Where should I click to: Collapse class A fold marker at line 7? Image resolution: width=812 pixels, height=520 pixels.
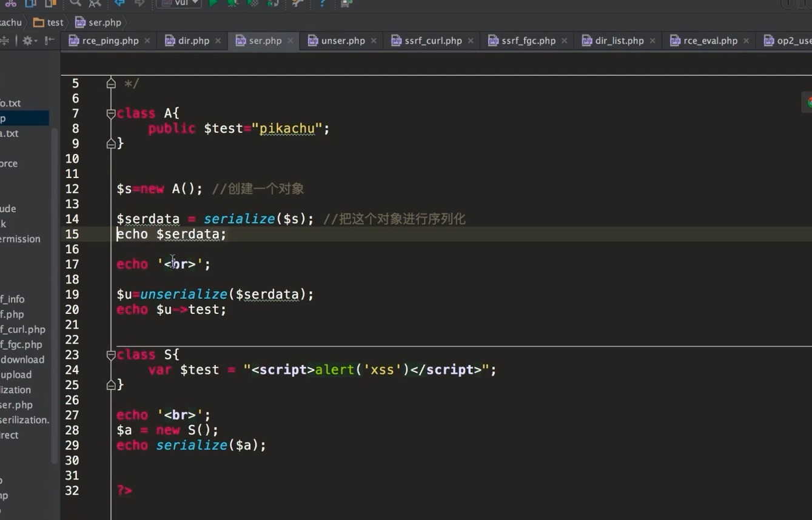111,113
